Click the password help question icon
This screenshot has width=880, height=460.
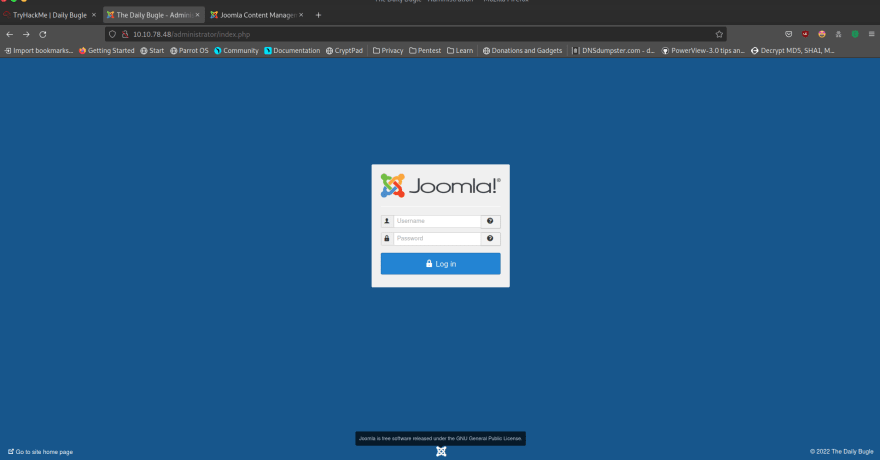coord(491,238)
